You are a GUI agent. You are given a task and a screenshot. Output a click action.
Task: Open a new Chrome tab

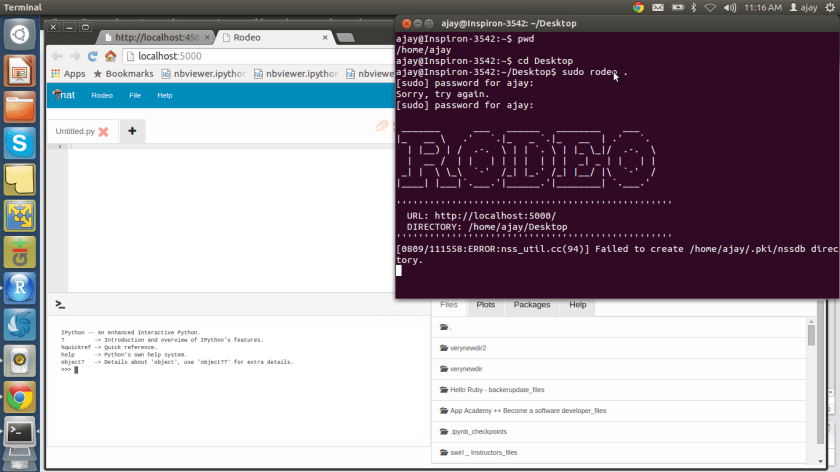(x=346, y=38)
